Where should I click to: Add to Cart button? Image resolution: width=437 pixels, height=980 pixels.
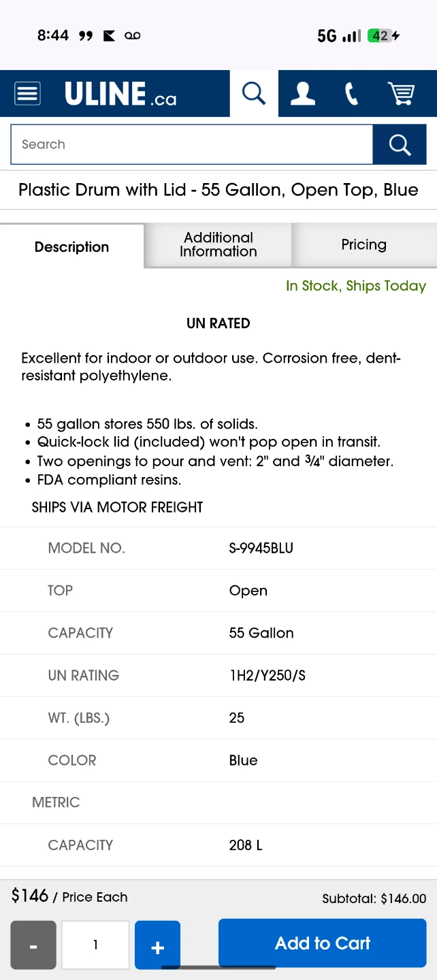pos(323,943)
